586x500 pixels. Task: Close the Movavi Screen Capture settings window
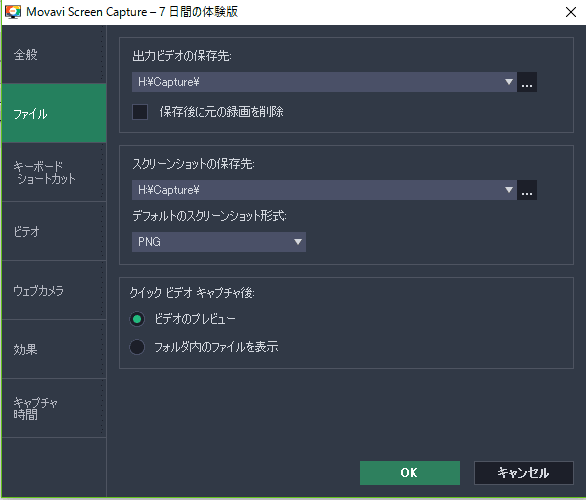(x=571, y=12)
